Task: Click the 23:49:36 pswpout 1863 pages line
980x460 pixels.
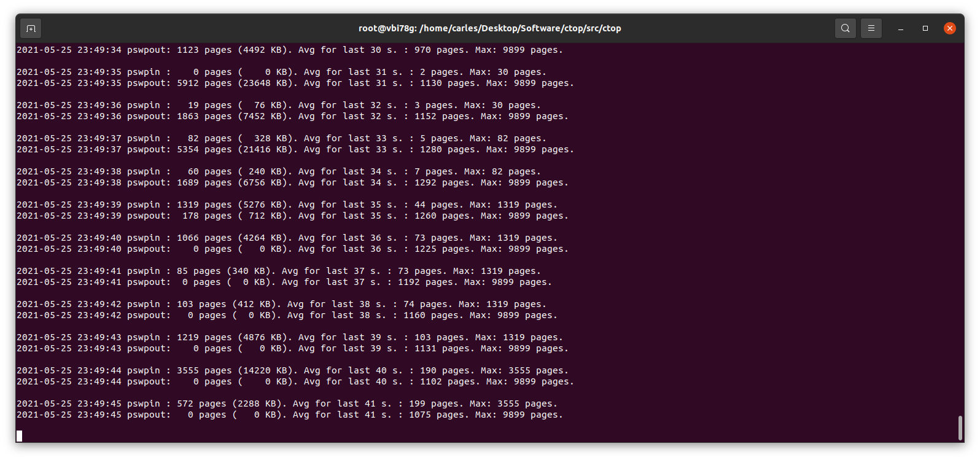Action: click(292, 116)
